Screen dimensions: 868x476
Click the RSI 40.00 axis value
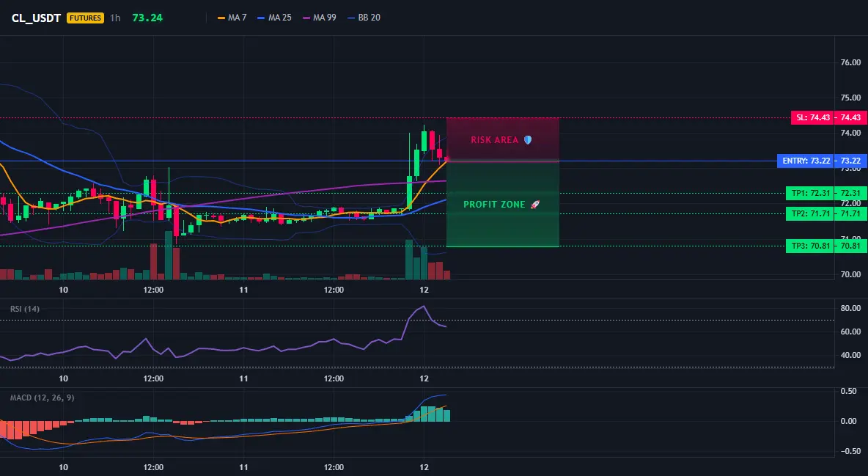tap(850, 355)
